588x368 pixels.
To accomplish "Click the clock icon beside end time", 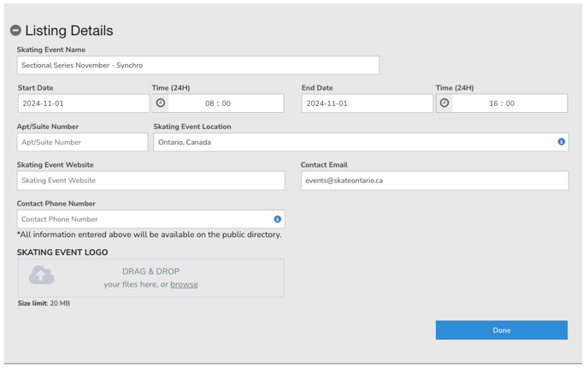I will (x=444, y=103).
